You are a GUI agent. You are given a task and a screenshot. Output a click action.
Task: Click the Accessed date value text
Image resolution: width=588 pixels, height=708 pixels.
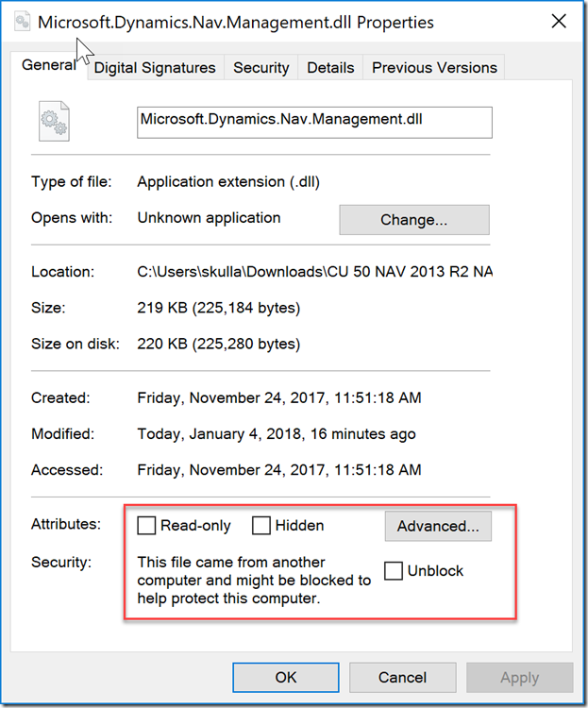tap(279, 470)
